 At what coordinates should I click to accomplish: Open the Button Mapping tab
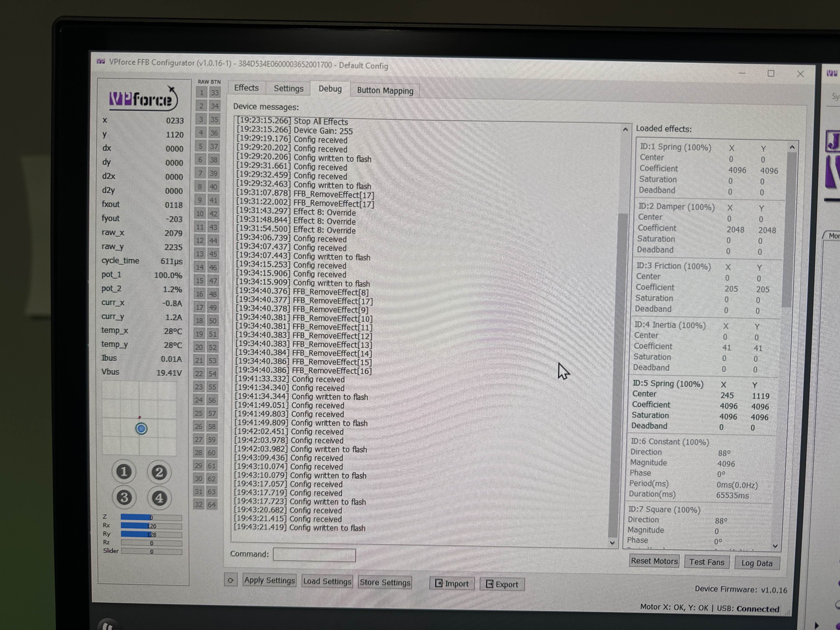385,91
